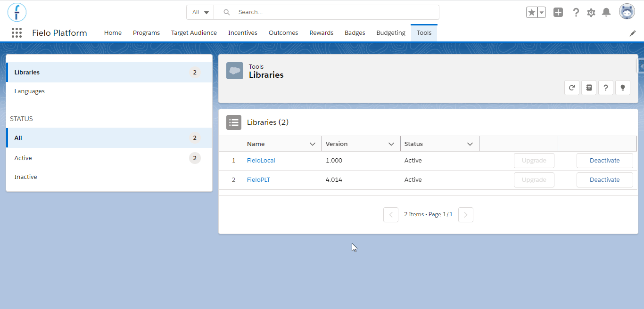Open the Outcomes tab
This screenshot has height=309, width=644.
point(283,33)
